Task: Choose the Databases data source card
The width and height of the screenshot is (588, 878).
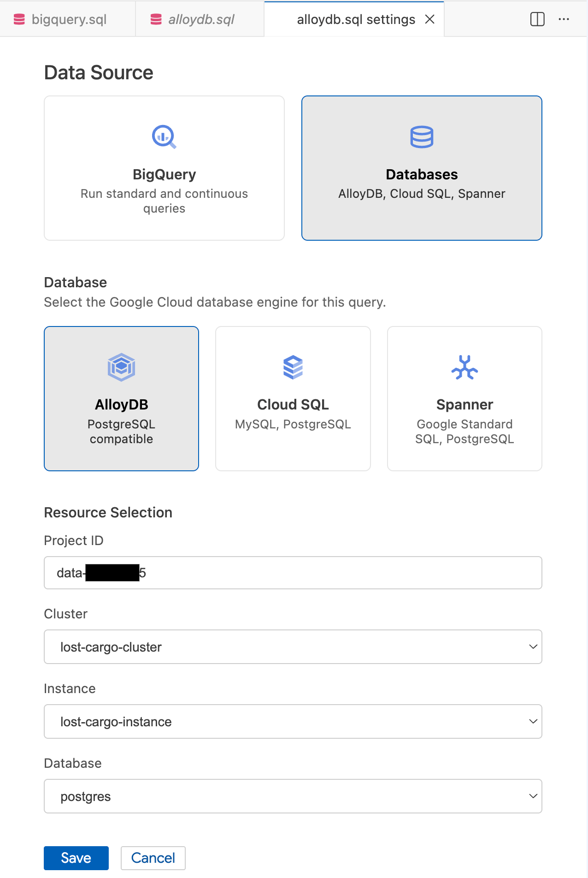Action: [x=422, y=168]
